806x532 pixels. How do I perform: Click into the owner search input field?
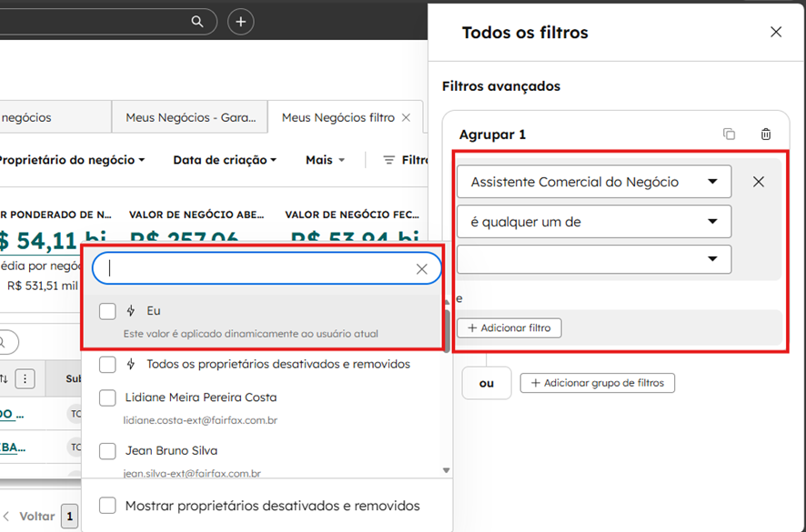click(x=255, y=268)
